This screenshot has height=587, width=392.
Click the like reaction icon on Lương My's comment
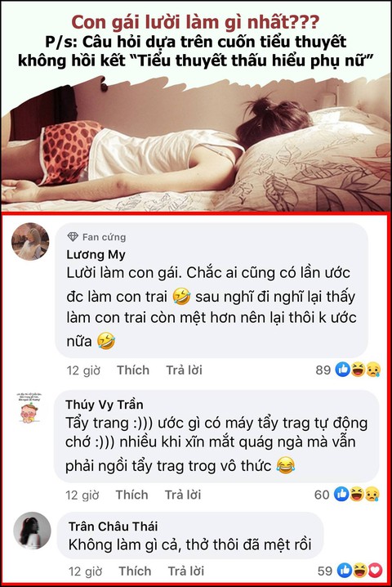343,370
